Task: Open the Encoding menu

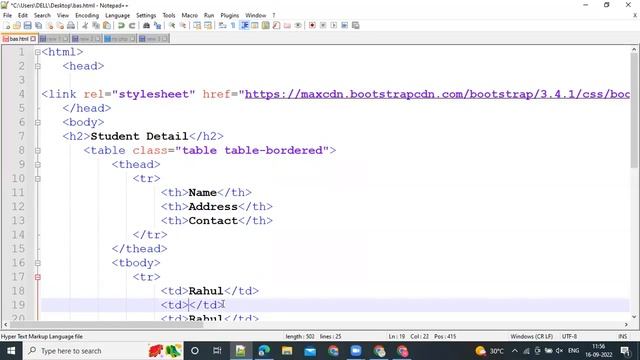Action: [x=87, y=16]
